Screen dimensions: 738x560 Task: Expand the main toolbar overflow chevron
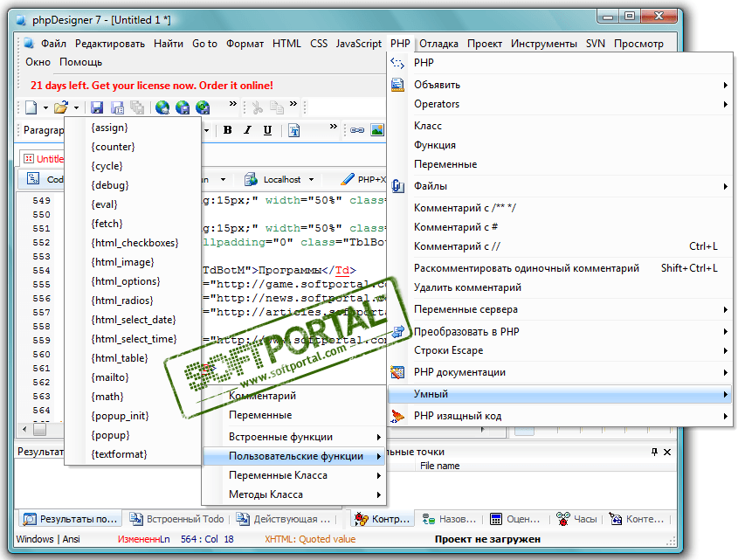click(x=233, y=104)
